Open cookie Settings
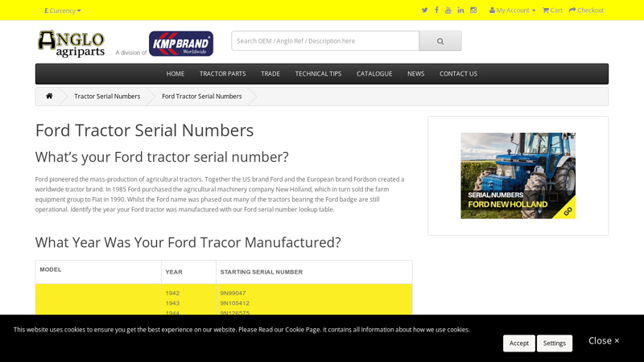The image size is (644, 362). [x=555, y=343]
